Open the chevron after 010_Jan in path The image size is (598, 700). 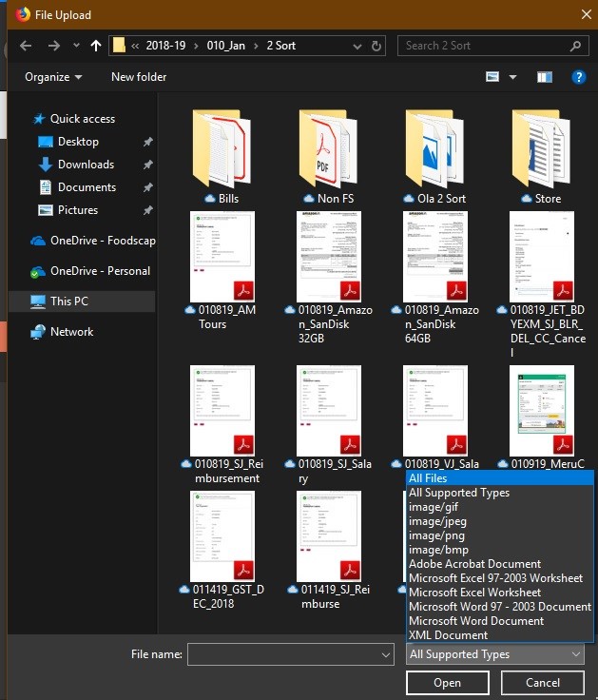[256, 46]
